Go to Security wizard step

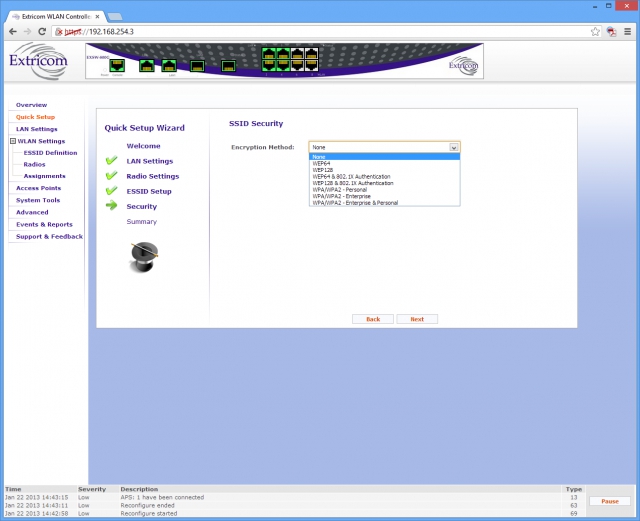(x=142, y=206)
